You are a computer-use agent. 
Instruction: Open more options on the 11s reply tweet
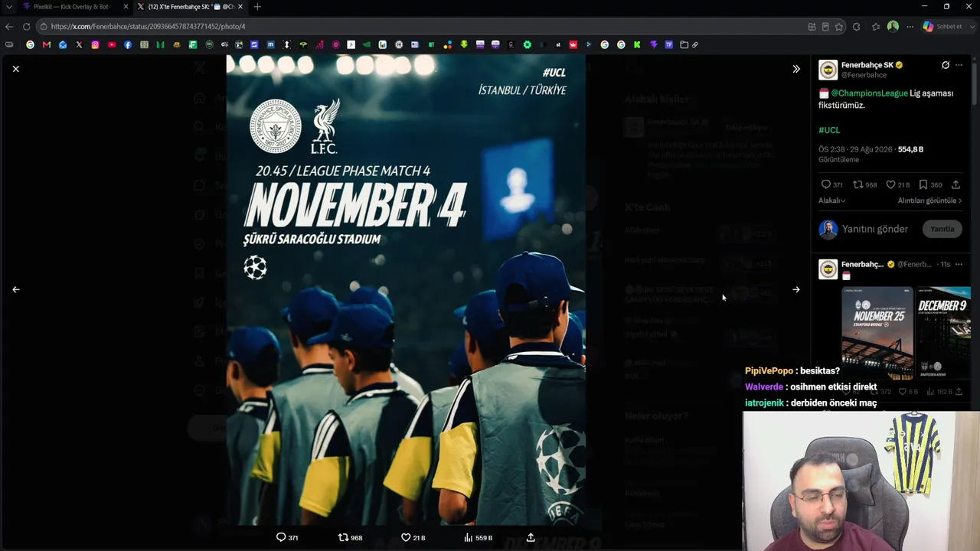tap(959, 264)
